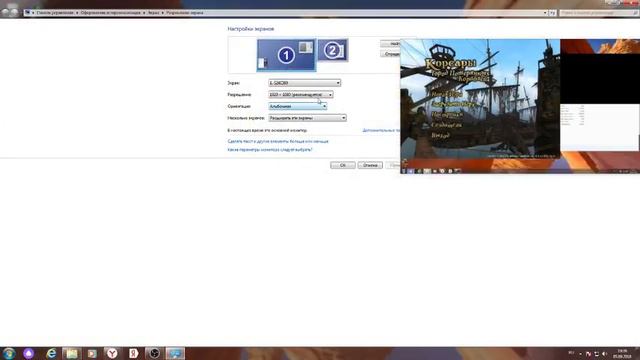Click Настройки in the Корсары game menu
This screenshot has width=640, height=360.
click(x=447, y=115)
